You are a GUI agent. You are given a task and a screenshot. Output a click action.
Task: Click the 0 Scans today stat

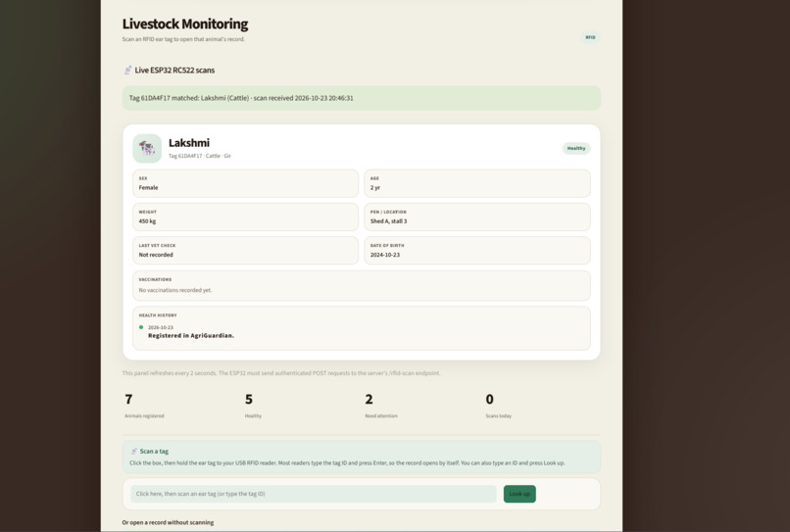[x=498, y=406]
